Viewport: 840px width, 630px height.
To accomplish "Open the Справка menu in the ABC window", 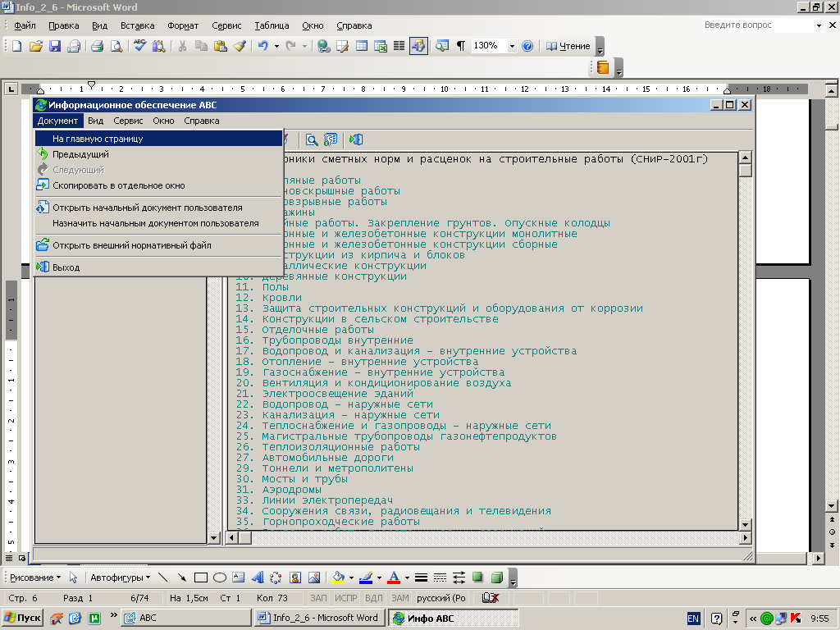I will (x=202, y=121).
